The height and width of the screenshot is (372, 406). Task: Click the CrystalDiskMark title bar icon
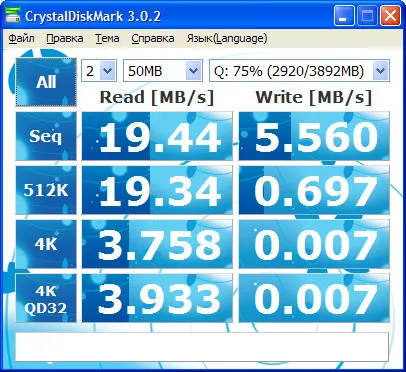[13, 15]
